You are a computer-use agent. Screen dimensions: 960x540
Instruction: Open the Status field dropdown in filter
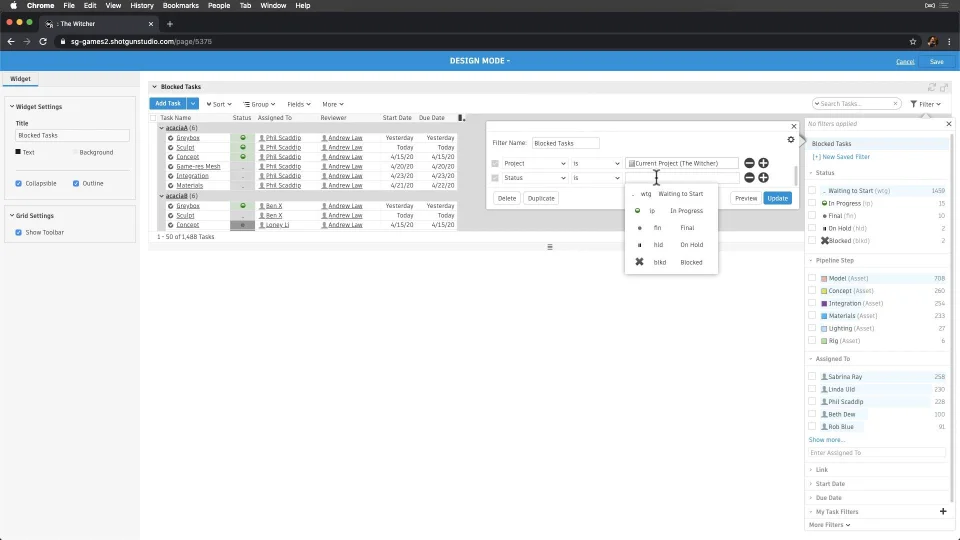point(534,178)
